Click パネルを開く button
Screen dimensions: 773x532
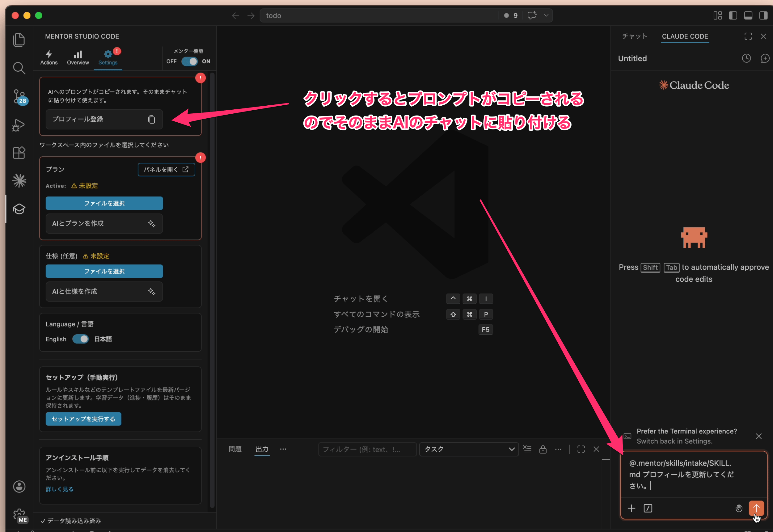click(x=166, y=170)
